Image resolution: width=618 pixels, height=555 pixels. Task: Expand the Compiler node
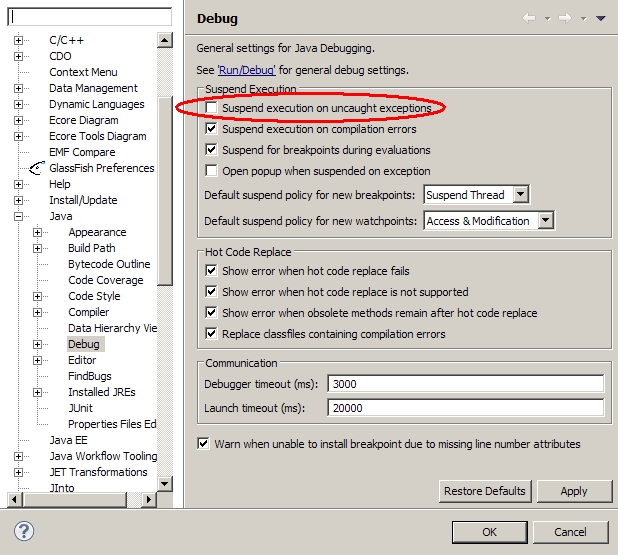pyautogui.click(x=37, y=313)
